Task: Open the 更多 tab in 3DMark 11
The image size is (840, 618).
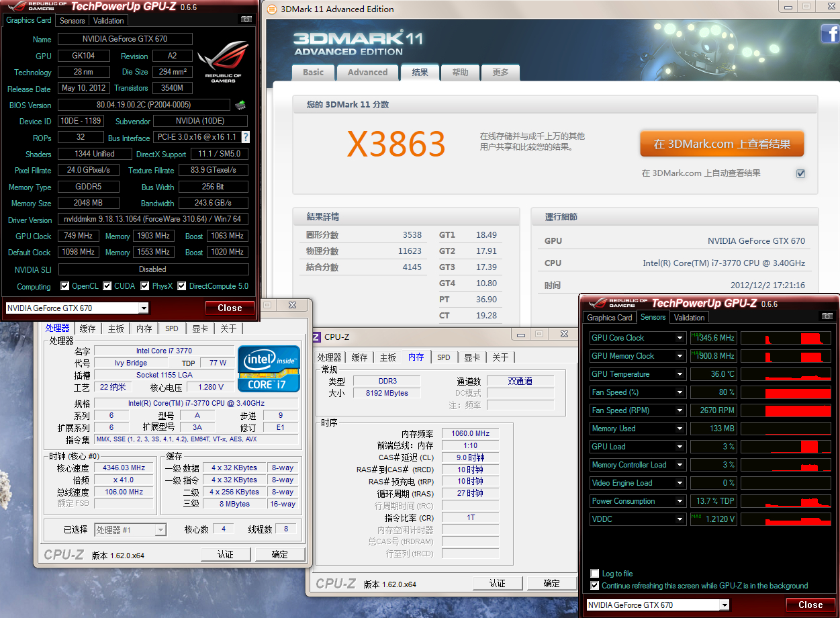Action: (x=500, y=73)
